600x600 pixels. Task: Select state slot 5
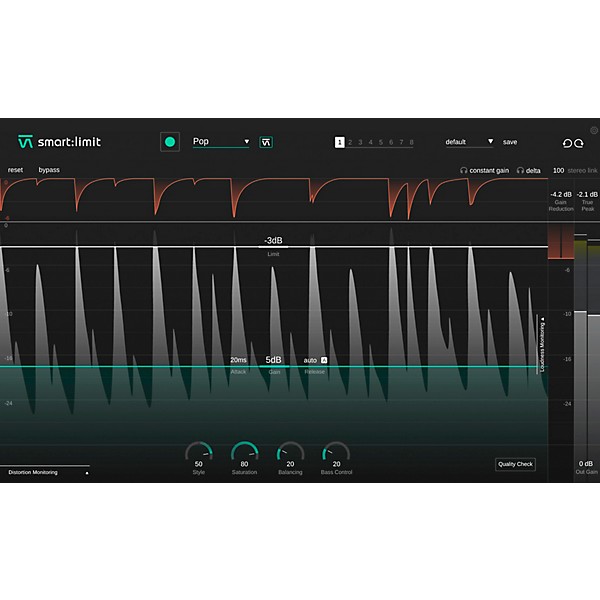tap(381, 142)
